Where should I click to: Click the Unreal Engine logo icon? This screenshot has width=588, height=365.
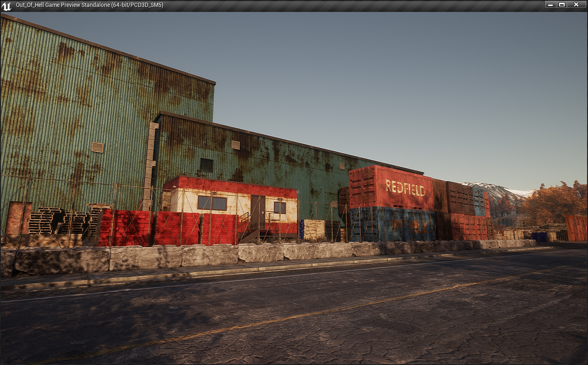coord(6,6)
